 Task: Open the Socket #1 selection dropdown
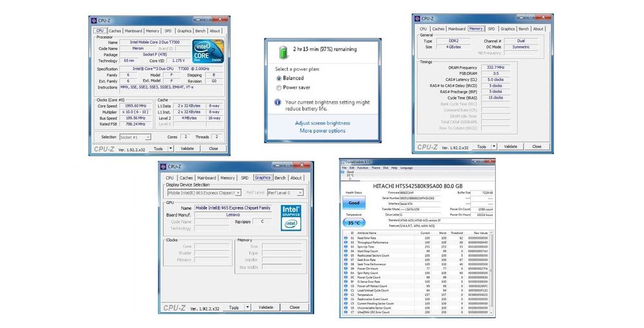pyautogui.click(x=135, y=138)
